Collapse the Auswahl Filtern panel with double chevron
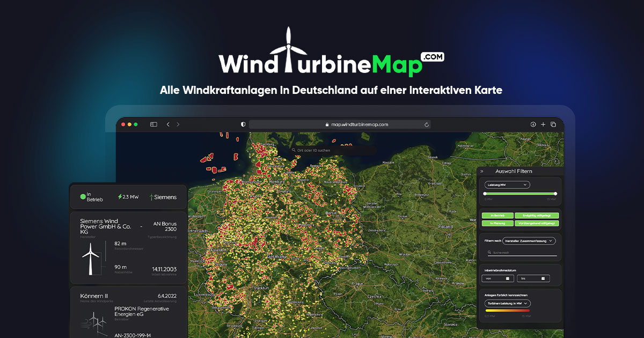The width and height of the screenshot is (644, 338). coord(482,171)
